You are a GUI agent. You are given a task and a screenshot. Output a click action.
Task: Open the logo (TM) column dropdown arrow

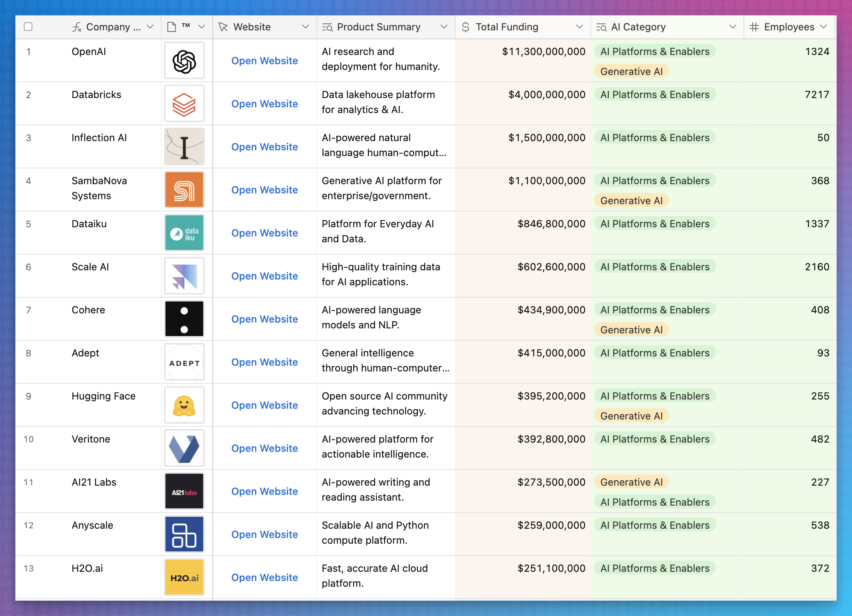point(202,27)
